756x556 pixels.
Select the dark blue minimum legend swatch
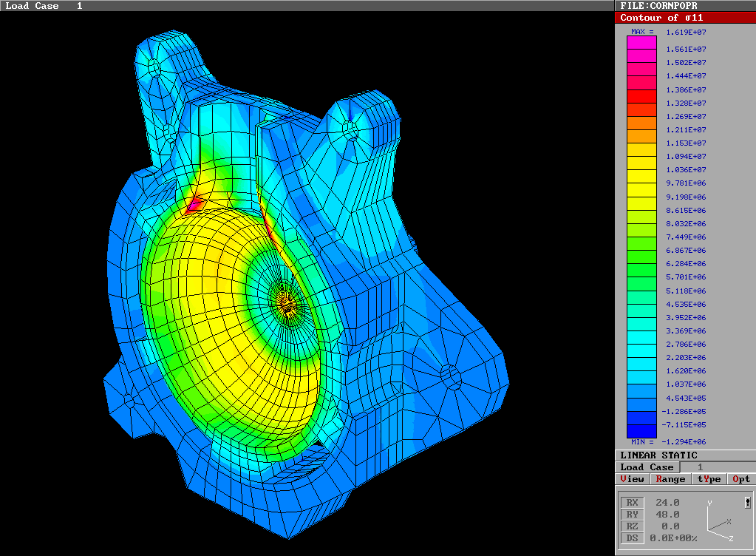pos(641,431)
